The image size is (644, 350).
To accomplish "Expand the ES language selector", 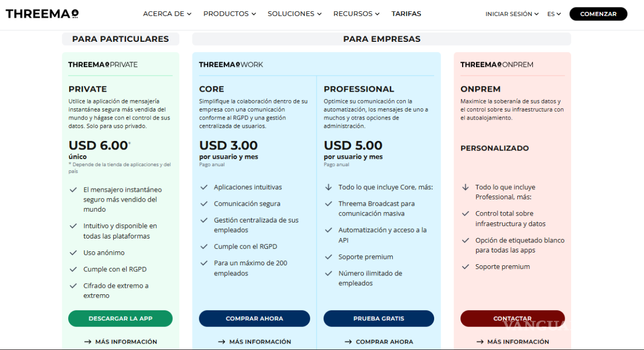I will tap(554, 13).
